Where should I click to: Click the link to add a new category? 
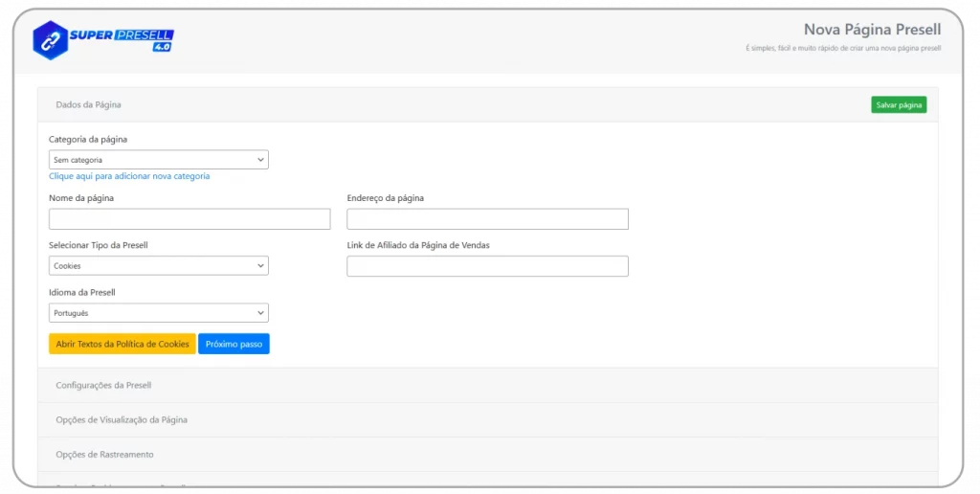pos(129,176)
